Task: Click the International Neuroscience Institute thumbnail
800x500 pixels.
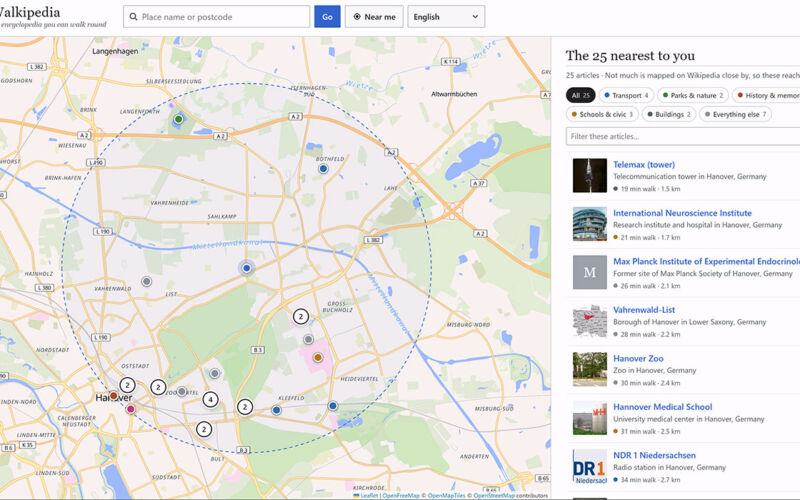Action: [x=590, y=224]
